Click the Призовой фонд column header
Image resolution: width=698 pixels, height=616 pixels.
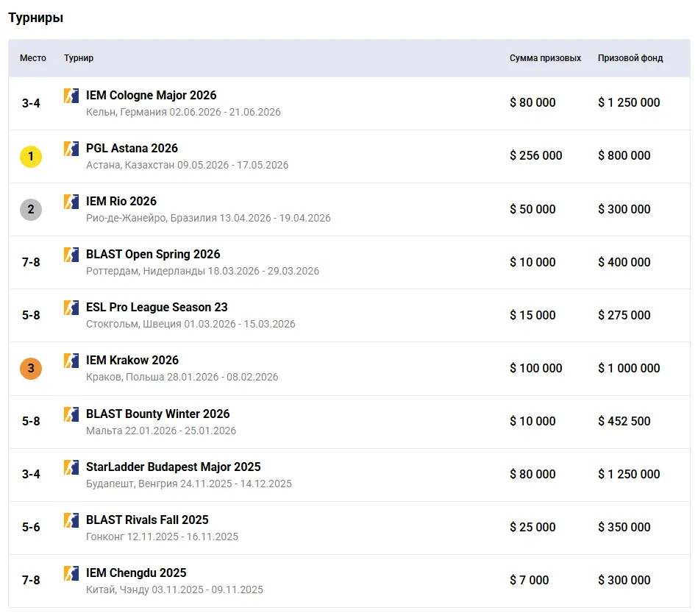[630, 58]
